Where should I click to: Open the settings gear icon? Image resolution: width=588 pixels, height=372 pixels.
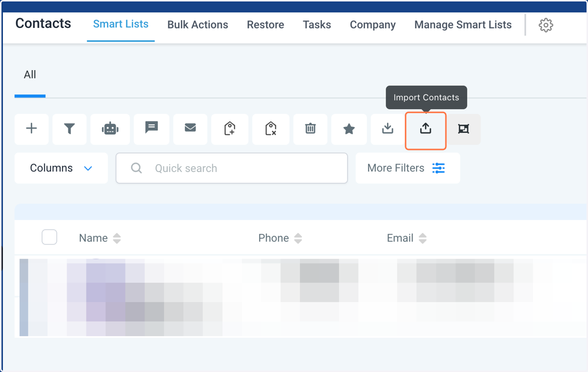coord(546,25)
